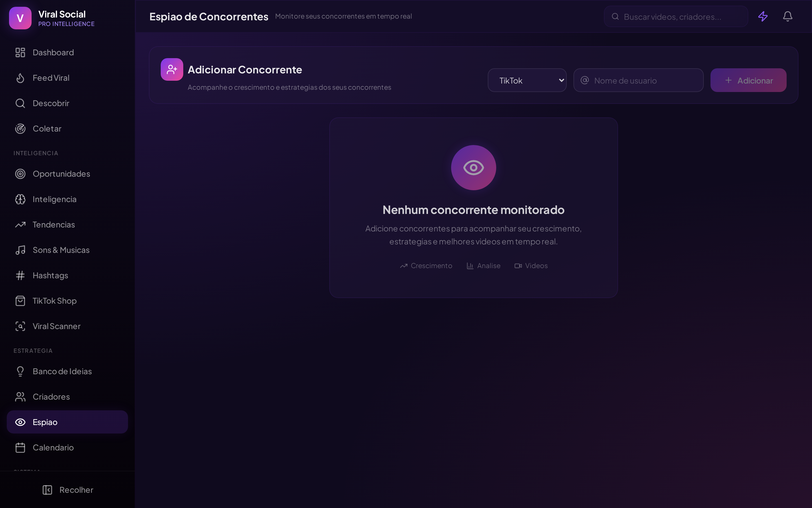Viewport: 812px width, 508px height.
Task: Click Adicionar Concorrente card title
Action: pyautogui.click(x=245, y=69)
